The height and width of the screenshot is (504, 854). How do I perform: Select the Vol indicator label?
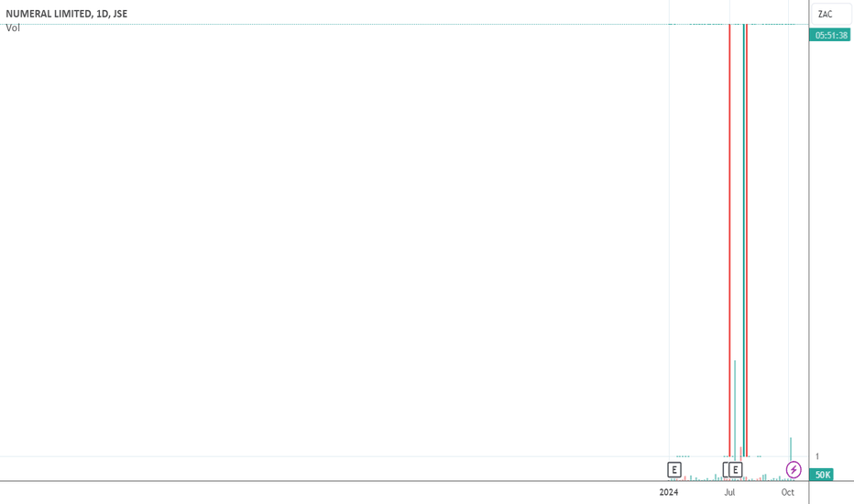tap(13, 27)
